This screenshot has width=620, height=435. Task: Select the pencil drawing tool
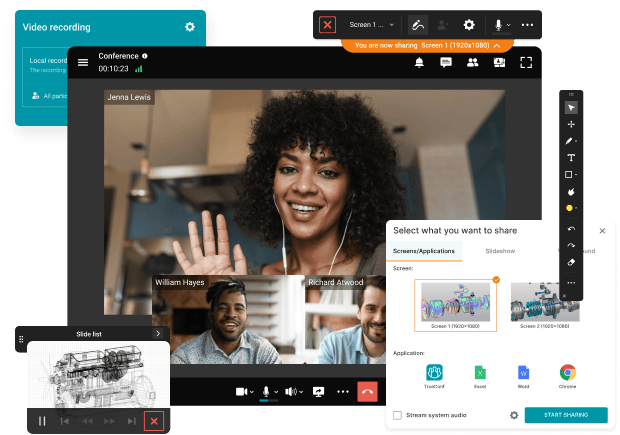pos(569,141)
